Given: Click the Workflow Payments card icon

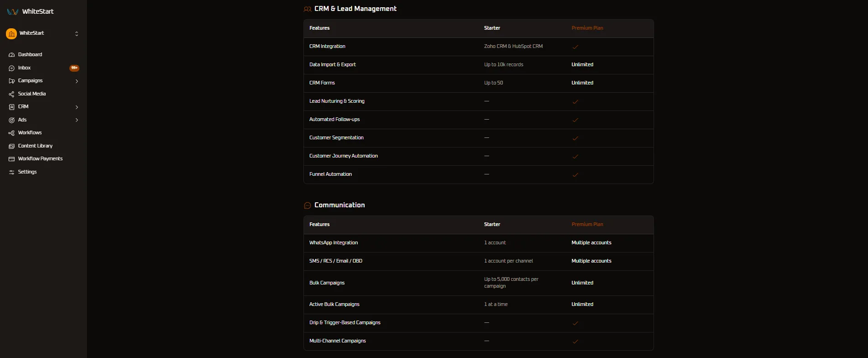Looking at the screenshot, I should click(x=12, y=159).
